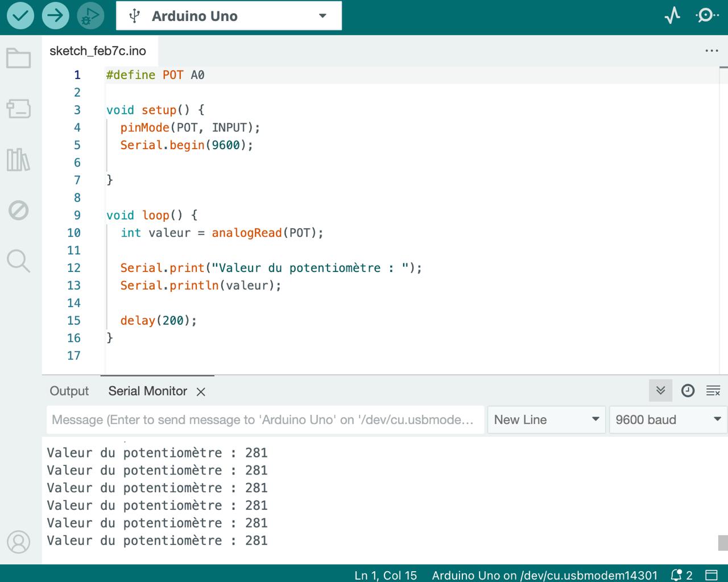
Task: Click 'delay(200);' code line
Action: point(159,321)
